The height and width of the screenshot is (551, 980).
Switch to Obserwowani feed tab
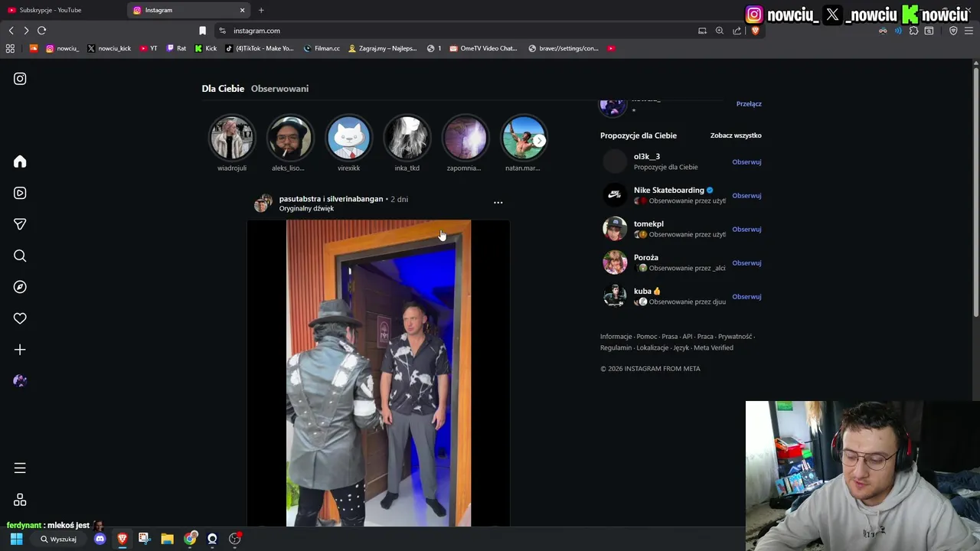(279, 89)
